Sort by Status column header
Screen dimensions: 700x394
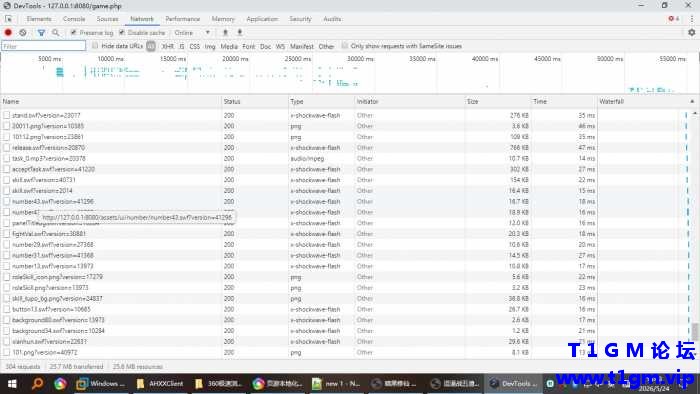click(x=255, y=102)
